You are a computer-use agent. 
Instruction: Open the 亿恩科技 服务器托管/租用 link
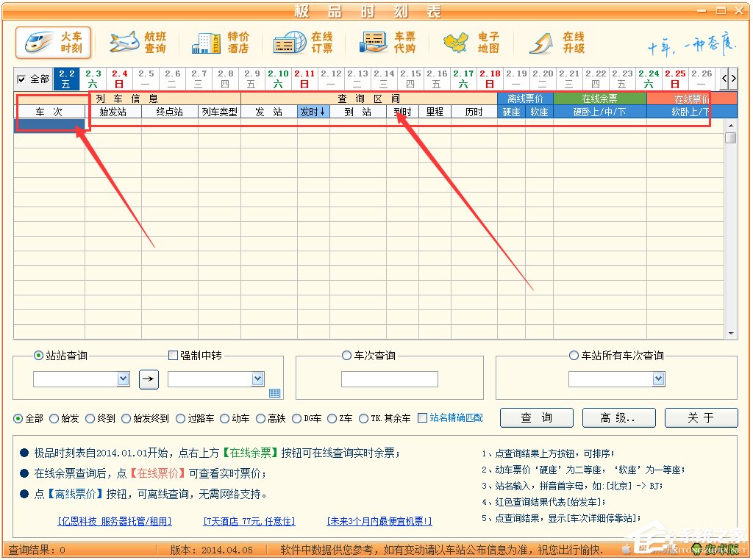[x=115, y=521]
